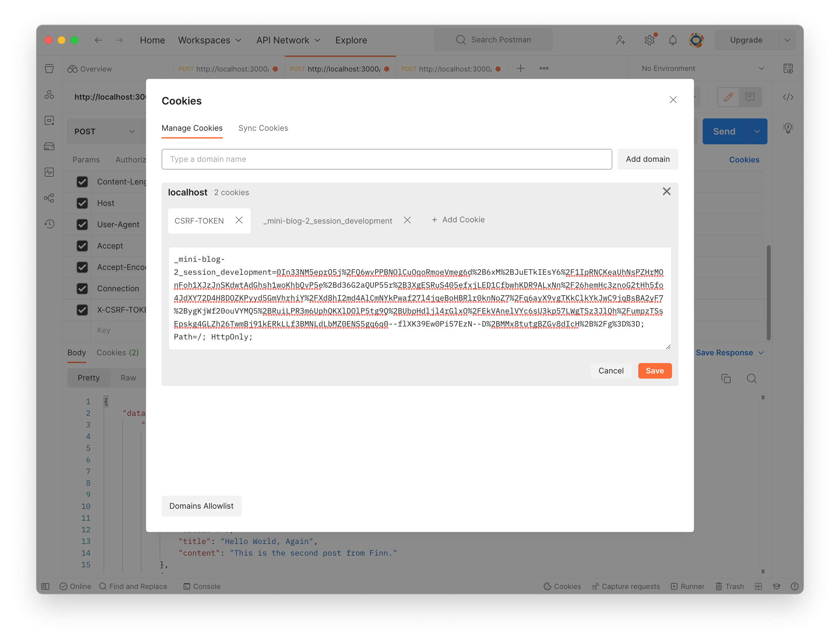This screenshot has height=642, width=840.
Task: Expand the Upgrade options arrow
Action: point(787,40)
